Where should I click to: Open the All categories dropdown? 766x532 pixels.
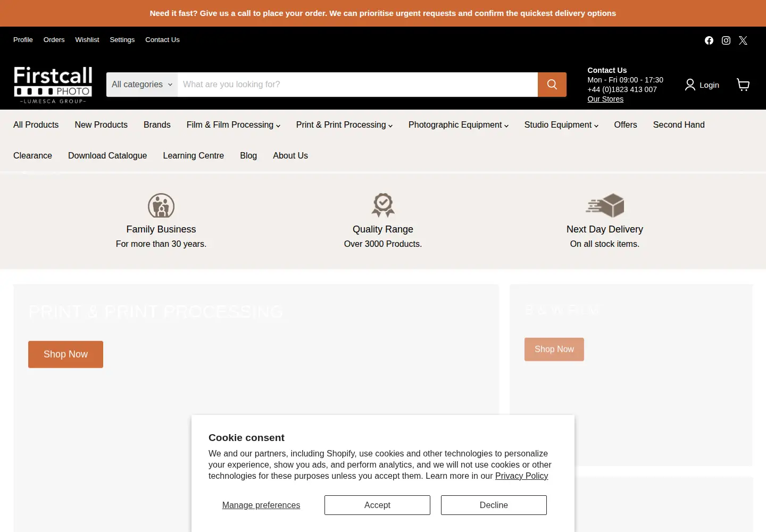(142, 85)
